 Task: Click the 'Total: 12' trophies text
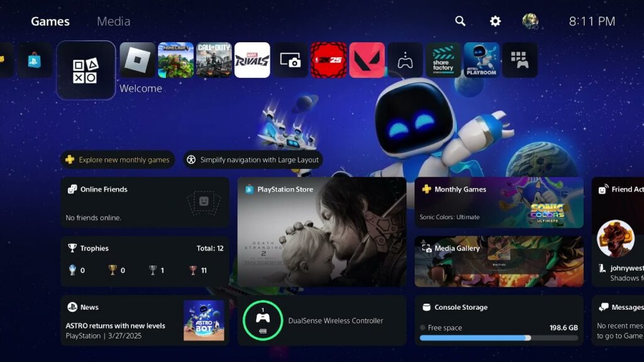pos(210,248)
